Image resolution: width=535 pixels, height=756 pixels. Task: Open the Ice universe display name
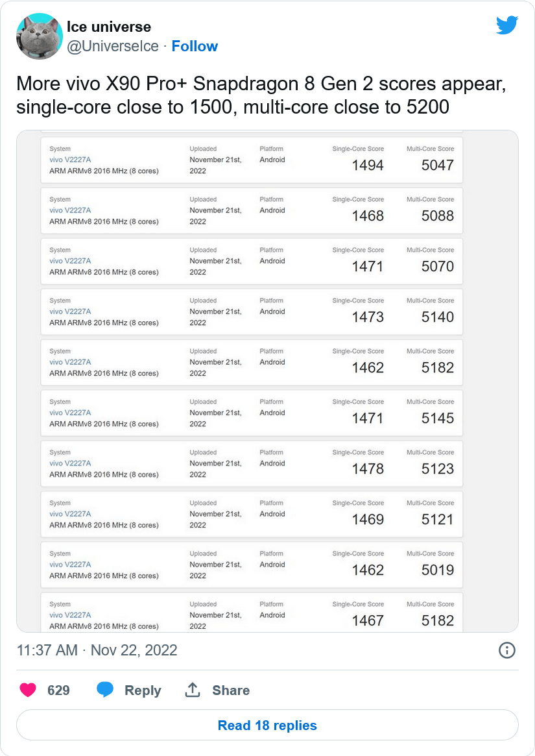(109, 27)
